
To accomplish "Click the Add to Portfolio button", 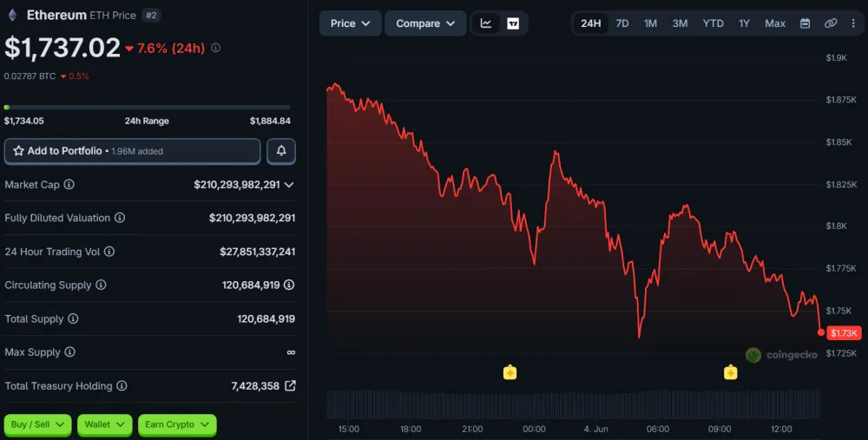I will pyautogui.click(x=132, y=151).
